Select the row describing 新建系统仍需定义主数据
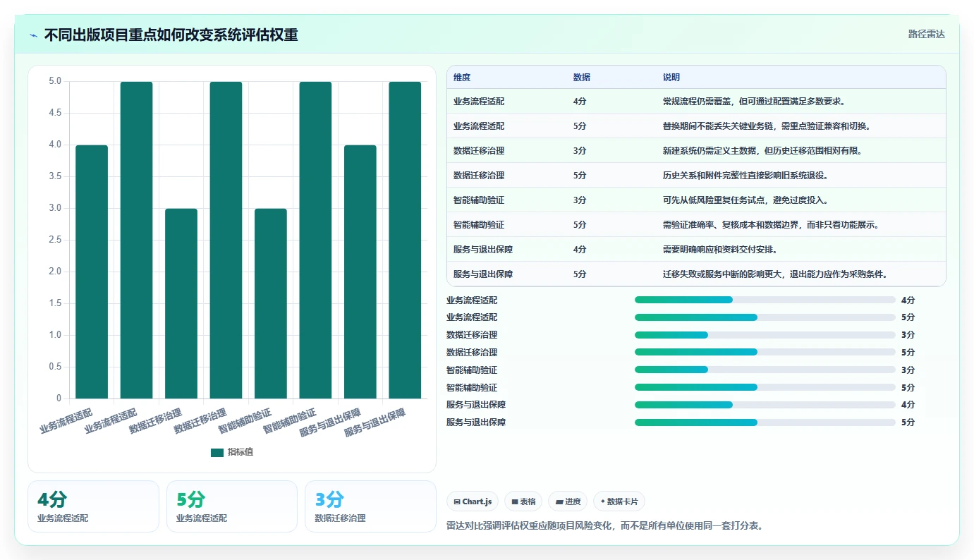The image size is (974, 560). (x=696, y=151)
